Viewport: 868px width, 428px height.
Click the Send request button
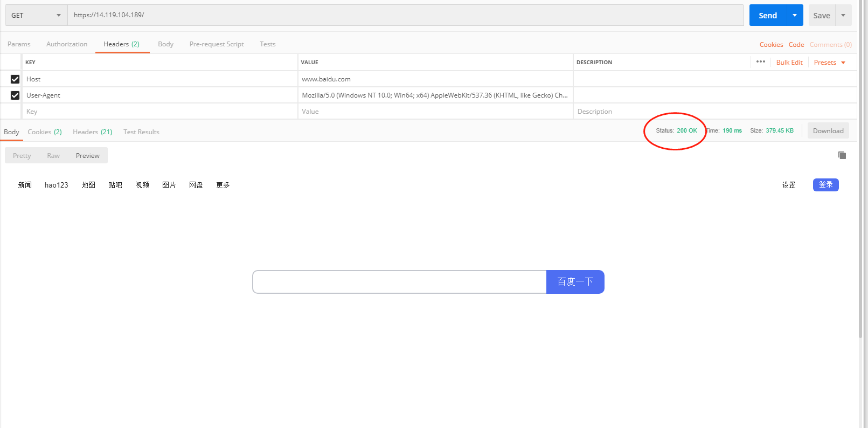(x=768, y=16)
